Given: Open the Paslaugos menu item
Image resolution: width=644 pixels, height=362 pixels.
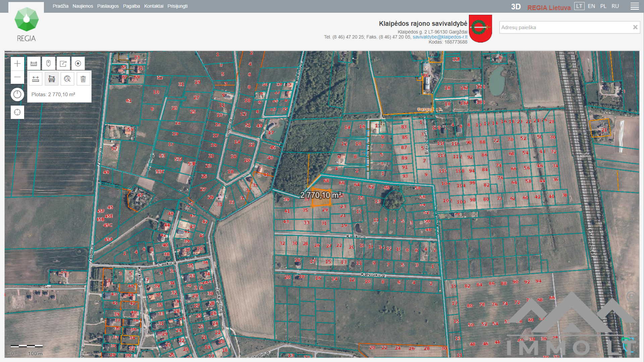Looking at the screenshot, I should coord(108,6).
